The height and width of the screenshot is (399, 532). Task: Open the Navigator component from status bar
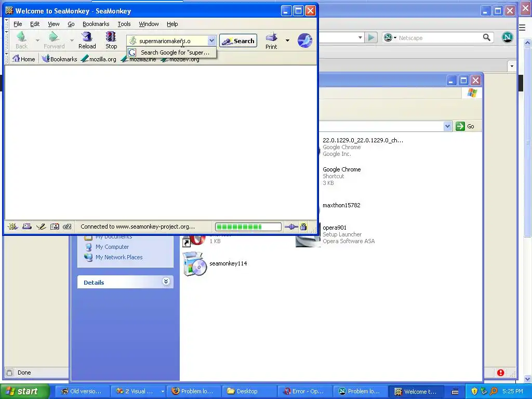[13, 227]
